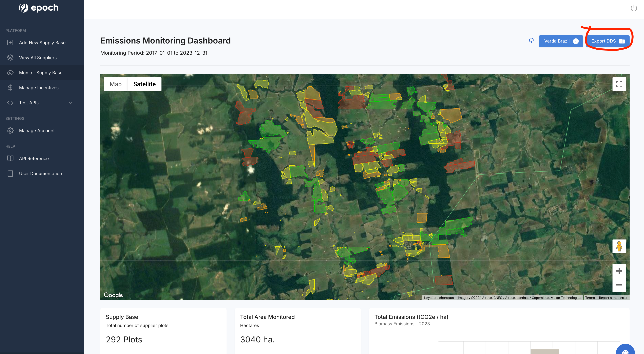Toggle map fullscreen view
The width and height of the screenshot is (644, 354).
(619, 84)
